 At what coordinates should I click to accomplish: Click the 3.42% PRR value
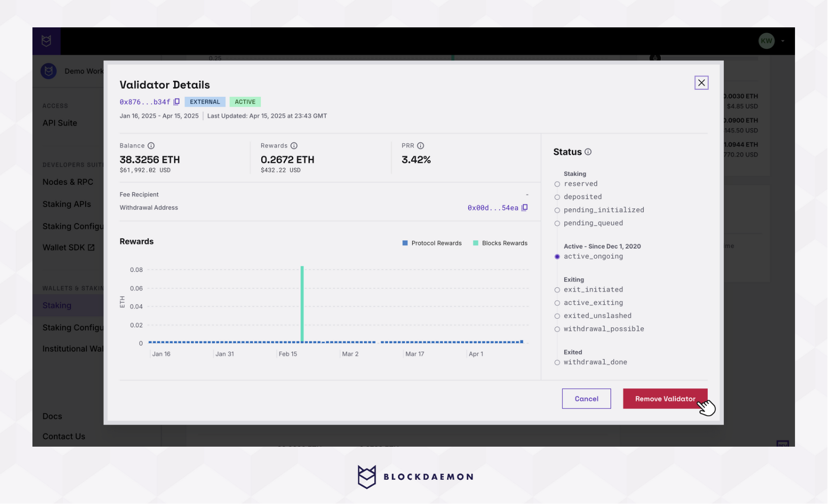click(x=416, y=160)
